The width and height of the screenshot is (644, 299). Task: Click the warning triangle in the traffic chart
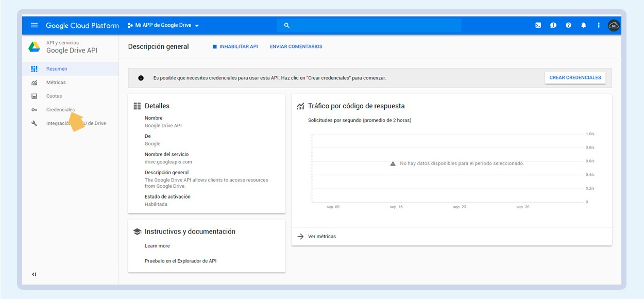393,163
